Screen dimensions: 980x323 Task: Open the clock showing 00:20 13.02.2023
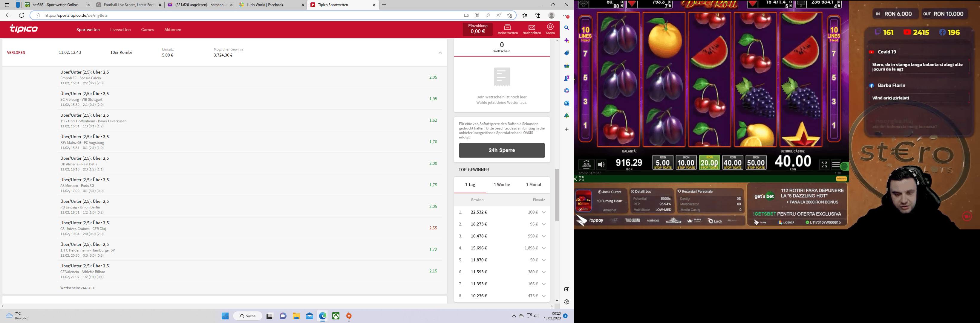click(552, 316)
